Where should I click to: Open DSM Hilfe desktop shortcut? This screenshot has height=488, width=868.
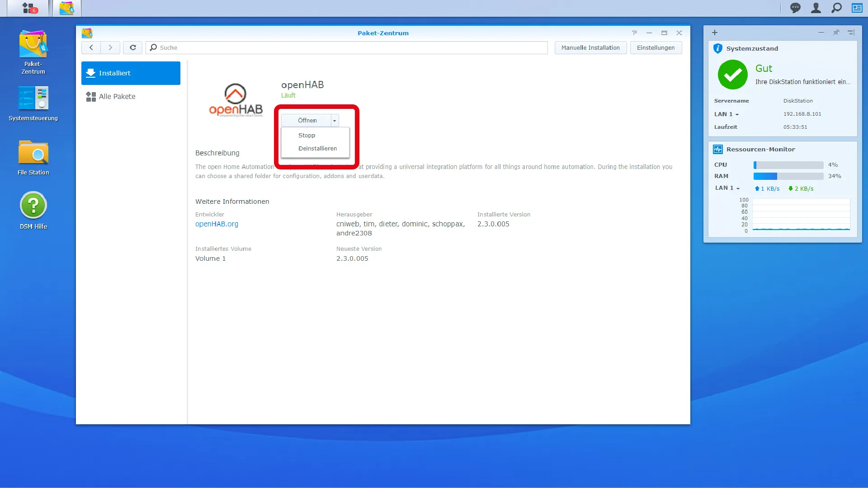[x=33, y=211]
